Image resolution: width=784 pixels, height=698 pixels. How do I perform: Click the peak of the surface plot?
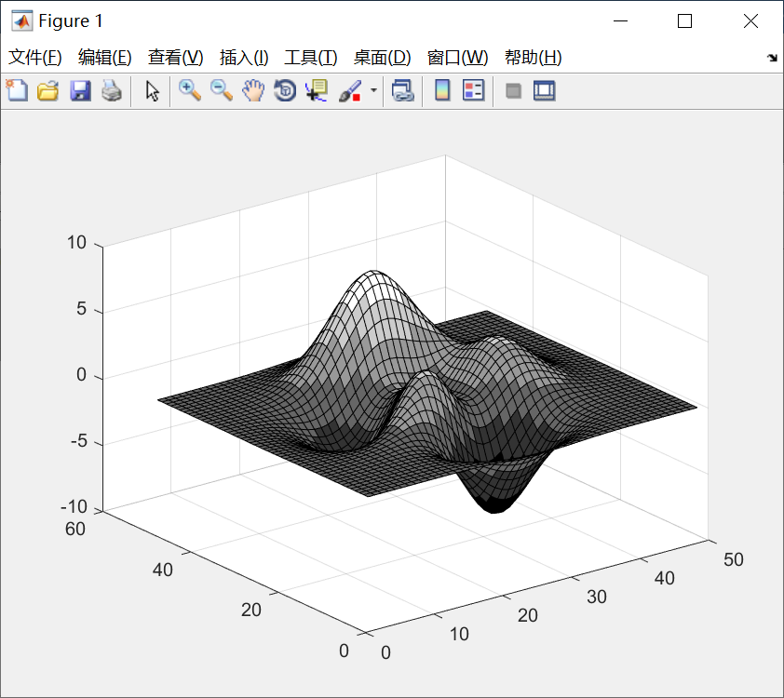373,273
